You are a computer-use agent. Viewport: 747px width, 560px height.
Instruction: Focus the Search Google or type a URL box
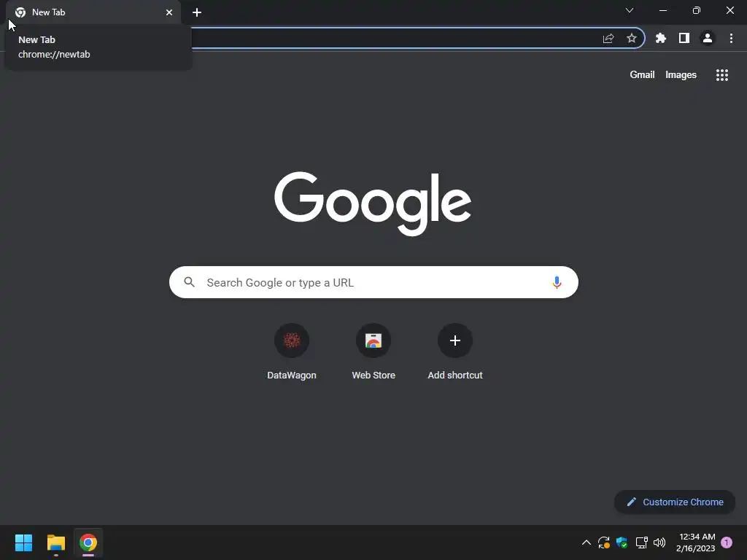[373, 282]
